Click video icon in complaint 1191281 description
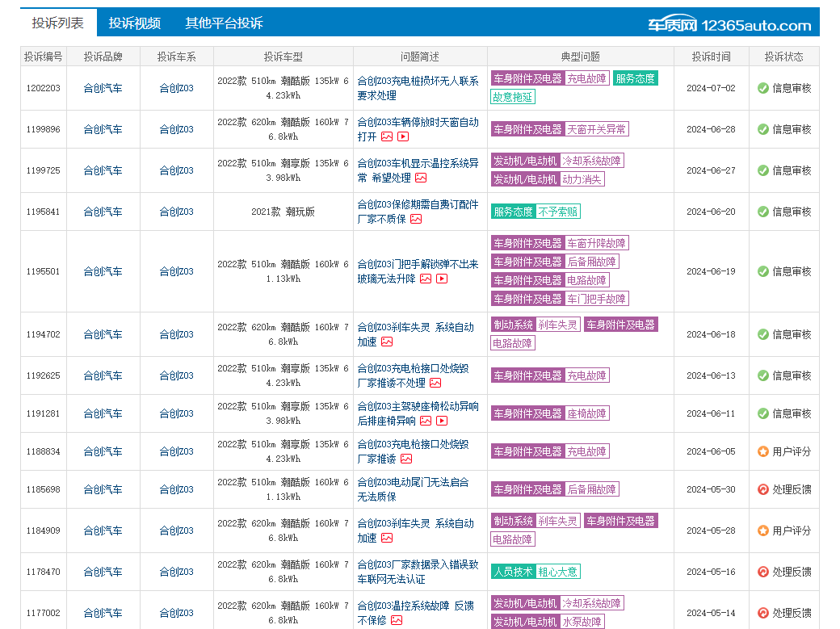 [442, 421]
